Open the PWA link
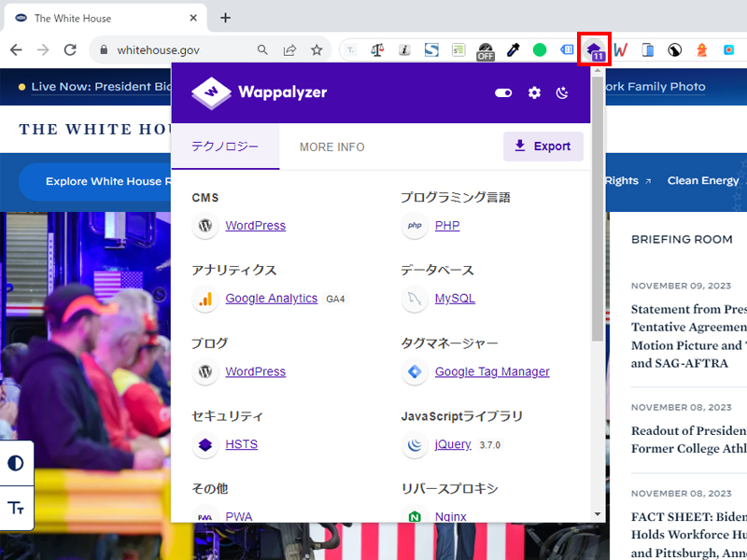The image size is (747, 560). point(239,517)
